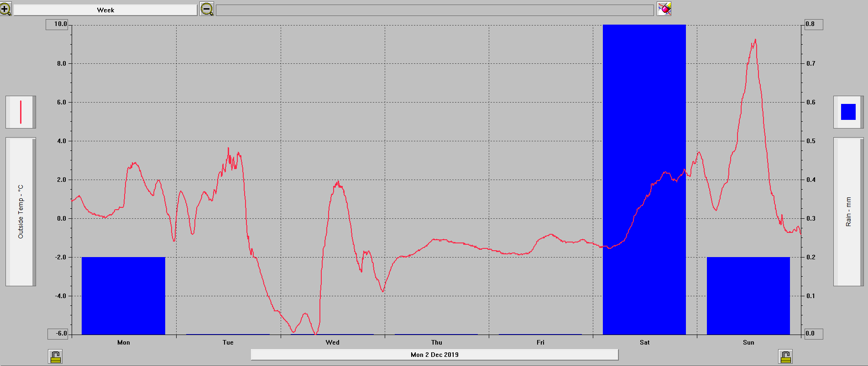Open the Week time span selector
The height and width of the screenshot is (366, 868).
tap(105, 10)
